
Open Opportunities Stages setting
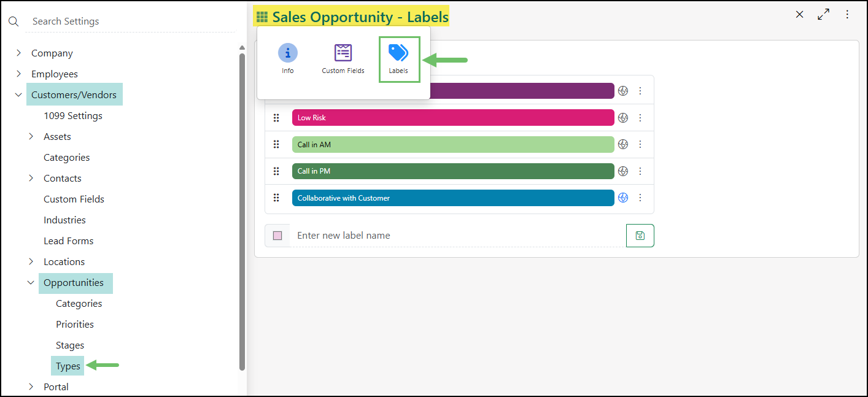point(70,345)
